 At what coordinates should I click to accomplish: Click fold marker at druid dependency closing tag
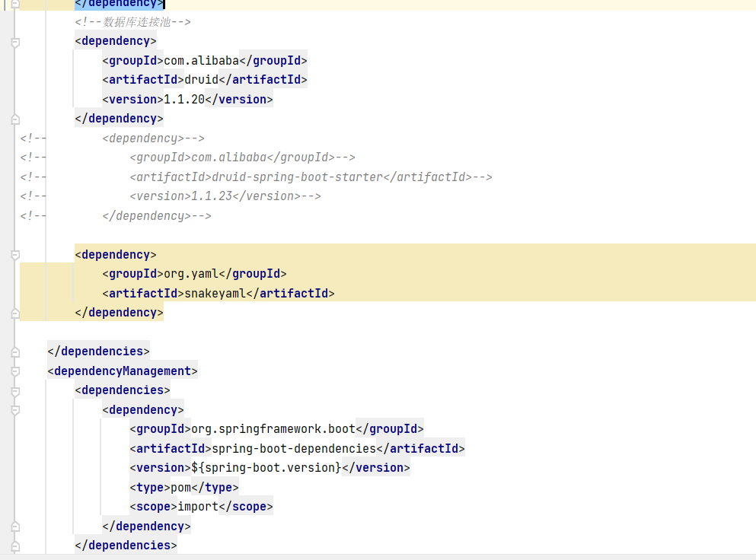point(15,119)
